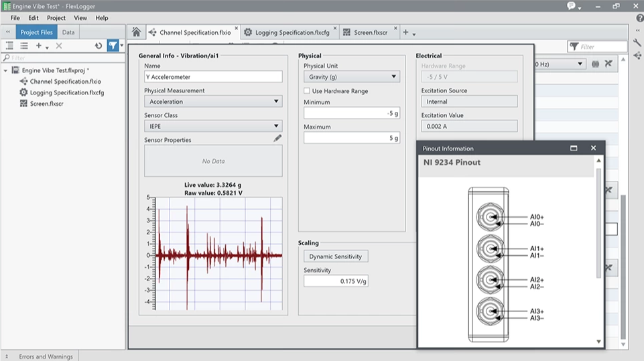644x361 pixels.
Task: Select Screen.flxscr in project tree
Action: pos(46,104)
